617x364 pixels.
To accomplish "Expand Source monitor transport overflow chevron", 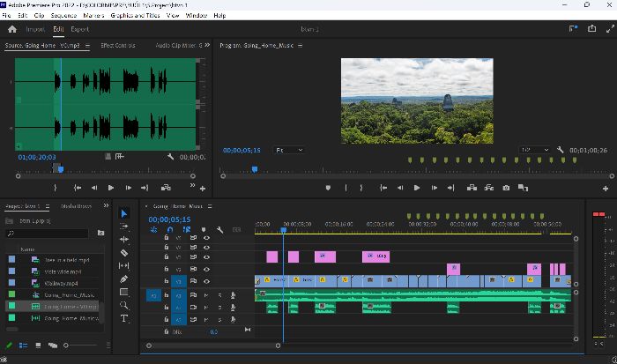I will 192,185.
